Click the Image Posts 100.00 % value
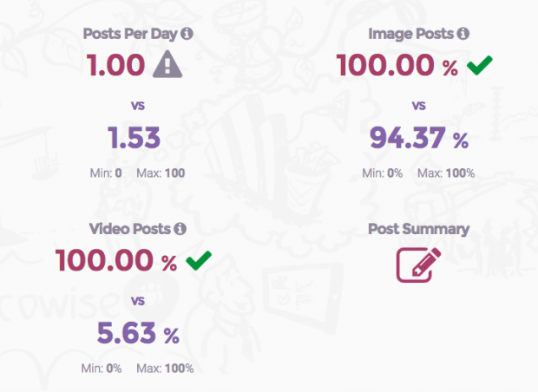 coord(397,65)
